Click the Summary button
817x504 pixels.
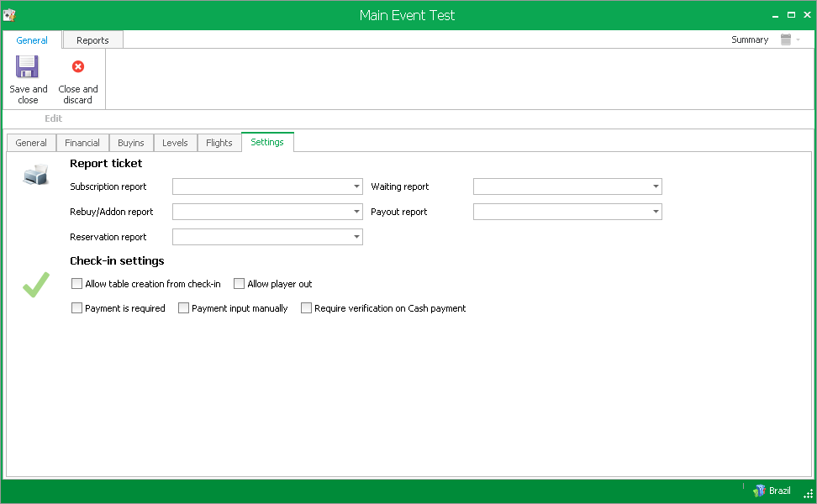click(750, 39)
